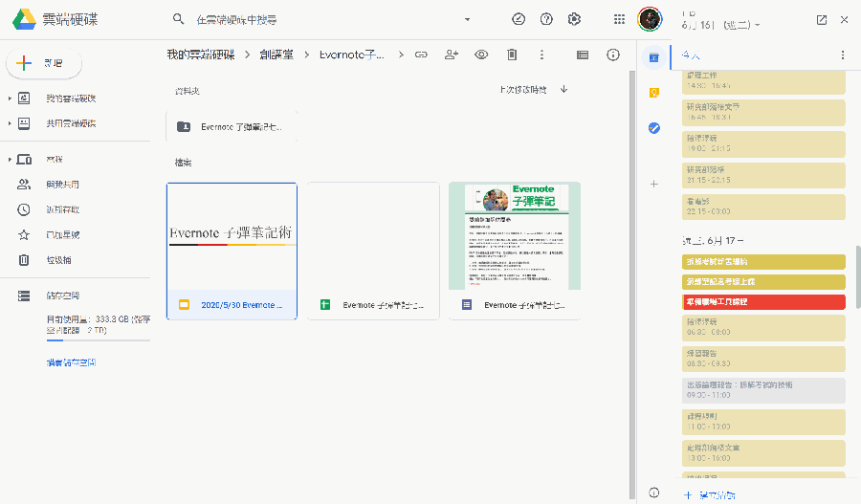Screen dimensions: 861x504
Task: Preview the selected file using eye icon
Action: [481, 55]
